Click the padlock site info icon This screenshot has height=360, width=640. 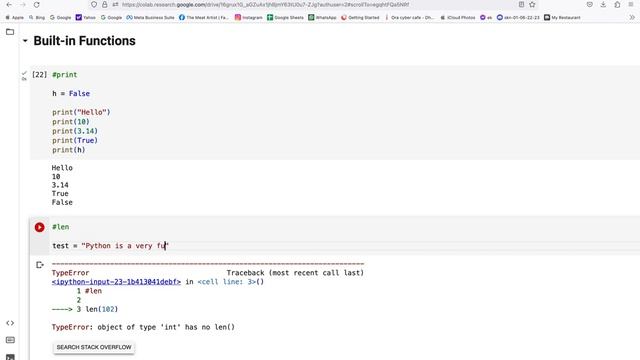(x=104, y=4)
